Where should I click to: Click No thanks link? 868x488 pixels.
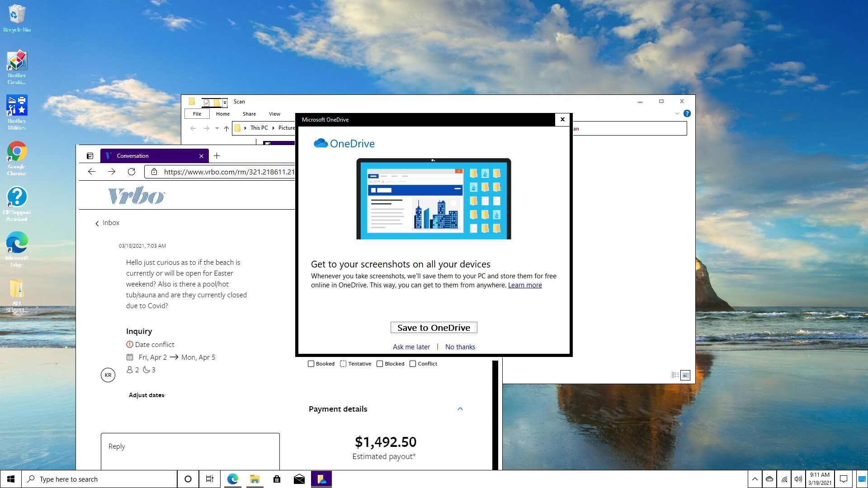click(x=460, y=347)
